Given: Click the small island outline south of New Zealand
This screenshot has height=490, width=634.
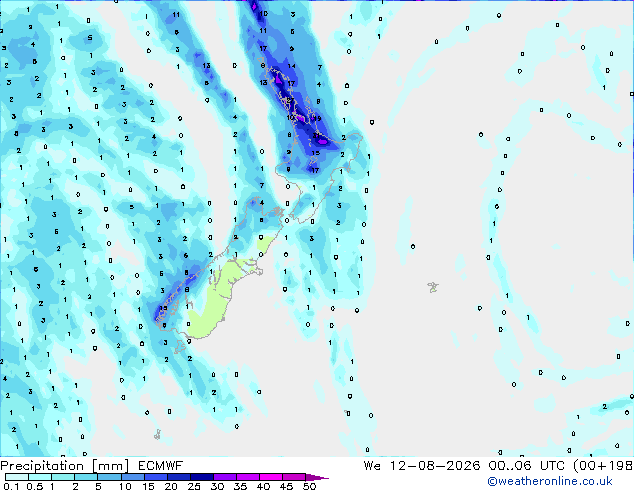Looking at the screenshot, I should point(157,435).
